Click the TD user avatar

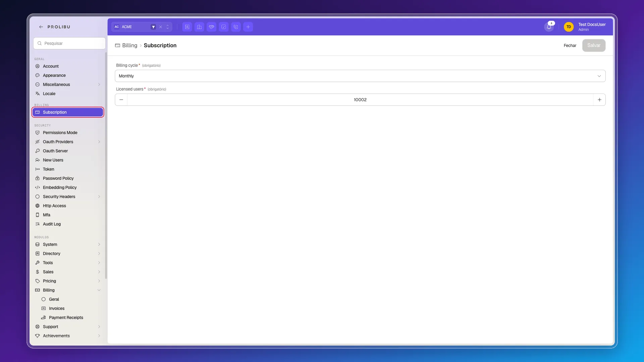click(x=569, y=27)
